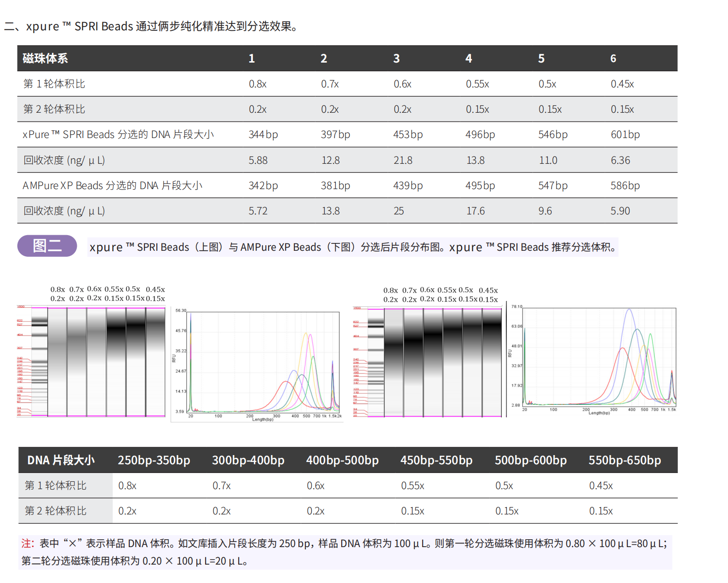Click the 9.6 concentration value

click(x=545, y=211)
